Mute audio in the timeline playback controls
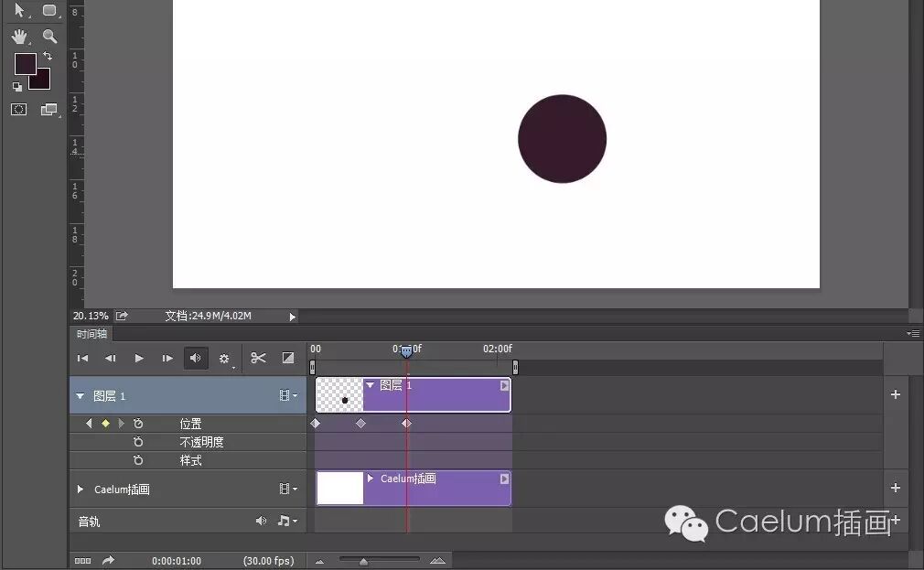This screenshot has width=924, height=570. click(x=196, y=358)
